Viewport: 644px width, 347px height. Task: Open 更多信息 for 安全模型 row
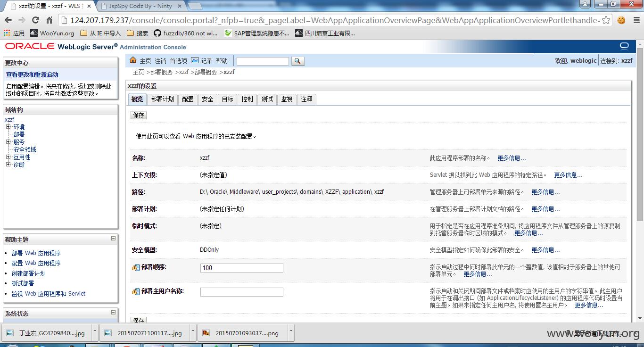click(545, 250)
